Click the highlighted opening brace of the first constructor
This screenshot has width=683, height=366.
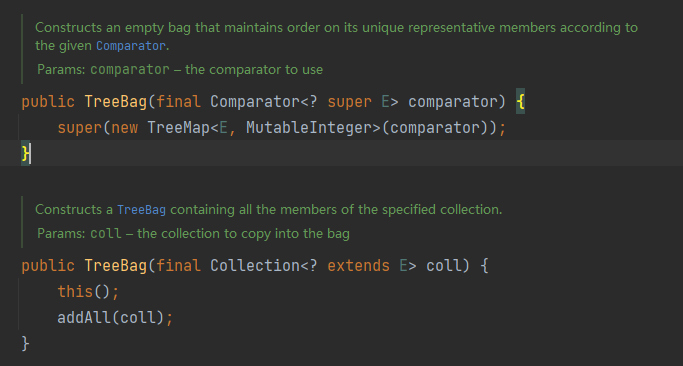(520, 102)
